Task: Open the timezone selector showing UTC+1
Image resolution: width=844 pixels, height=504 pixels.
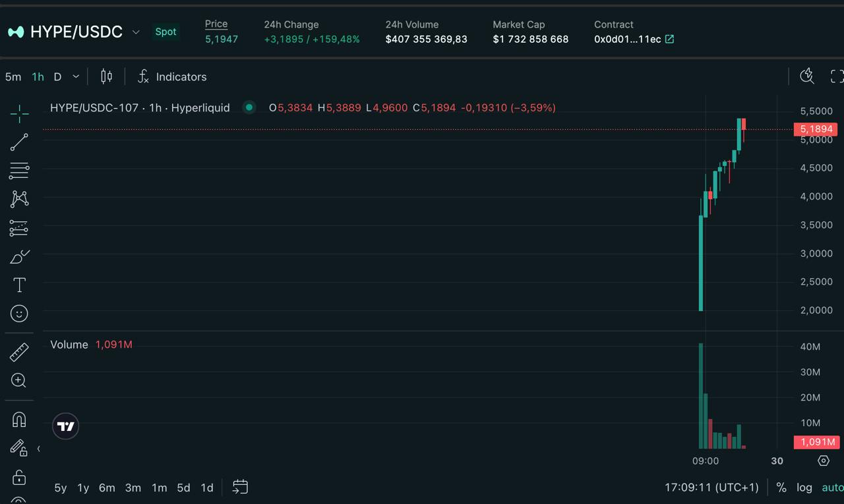Action: [x=711, y=488]
